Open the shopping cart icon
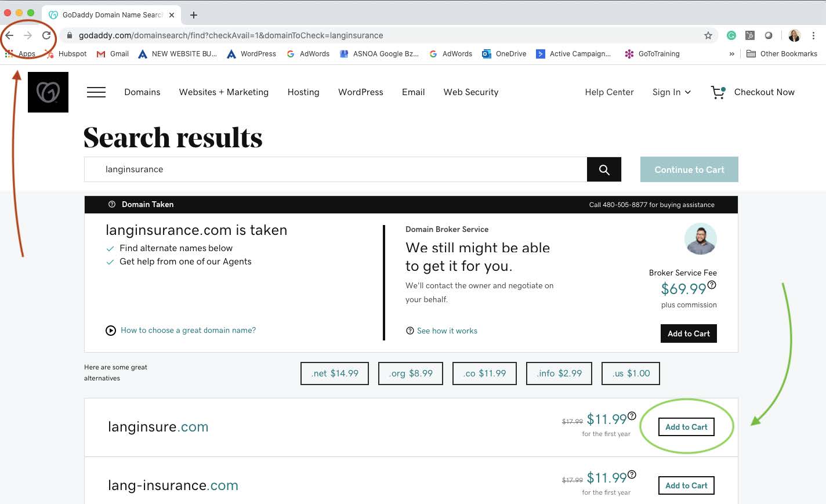 click(x=718, y=92)
